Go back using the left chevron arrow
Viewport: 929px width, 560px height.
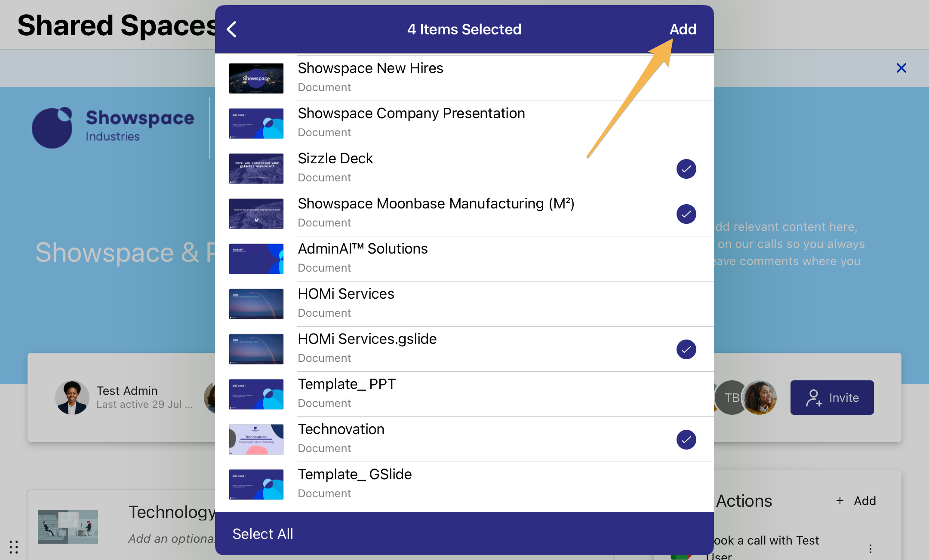click(x=232, y=30)
